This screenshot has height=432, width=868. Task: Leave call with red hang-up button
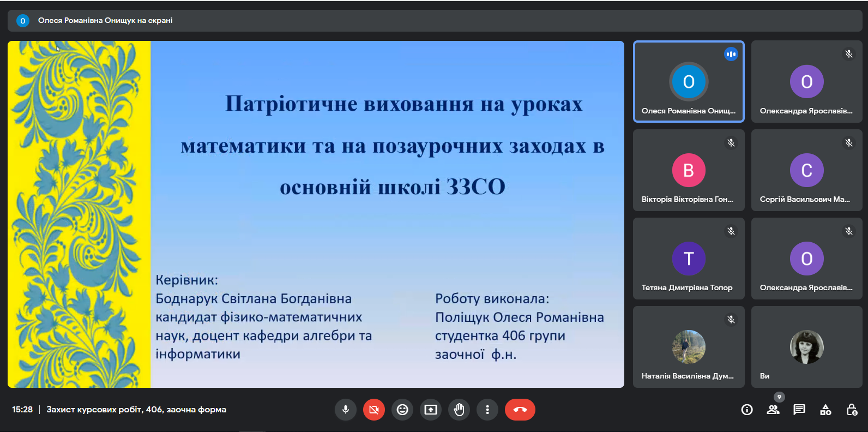(x=520, y=410)
